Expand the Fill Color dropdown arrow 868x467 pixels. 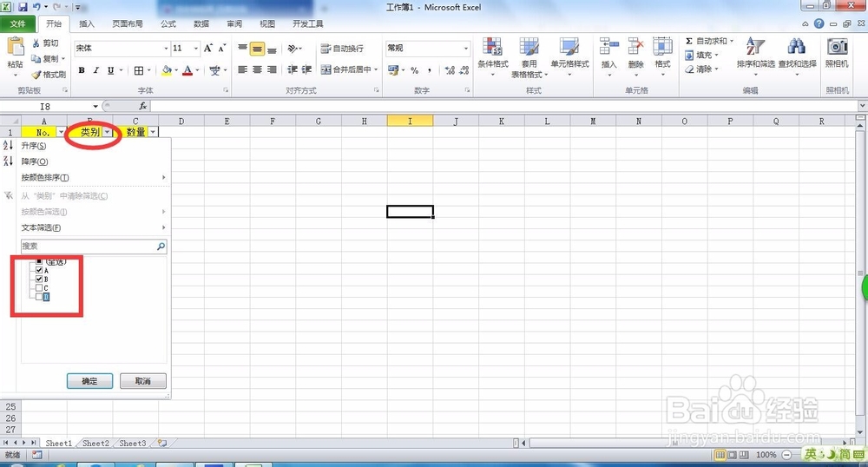176,70
